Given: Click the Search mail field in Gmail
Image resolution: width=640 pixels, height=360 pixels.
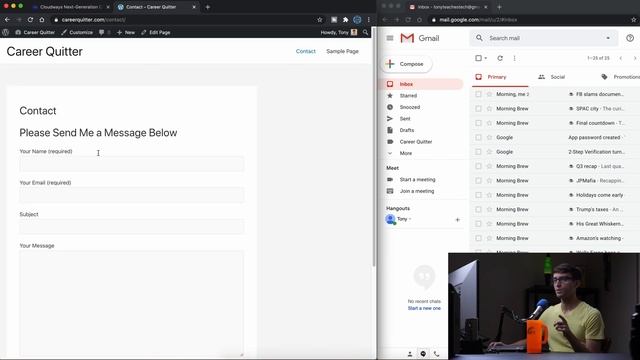Looking at the screenshot, I should 545,38.
